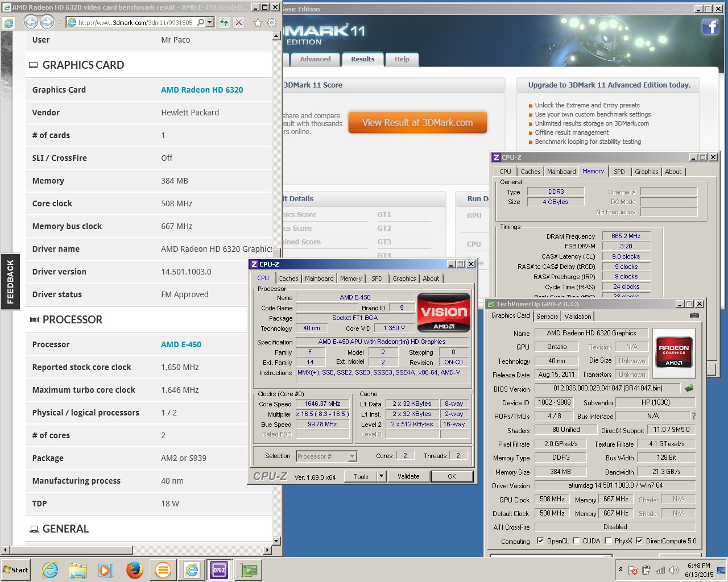Open Action Center flag in tray
728x582 pixels.
[633, 570]
